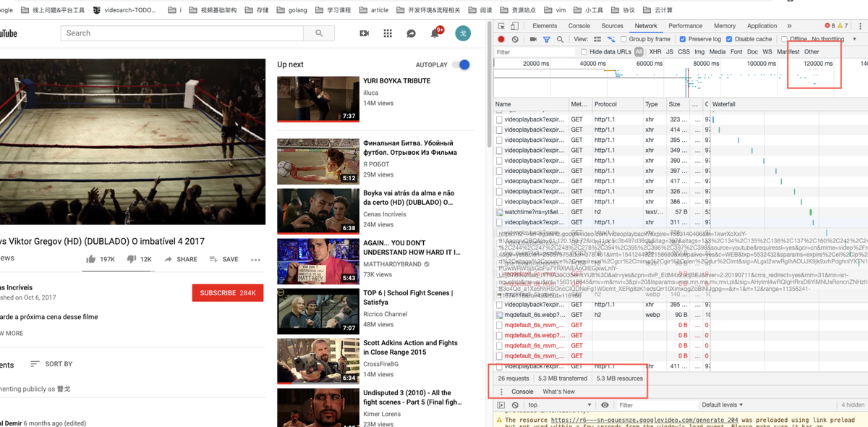Screen dimensions: 868x427
Task: Open the comments SORT BY menu
Action: pos(51,364)
